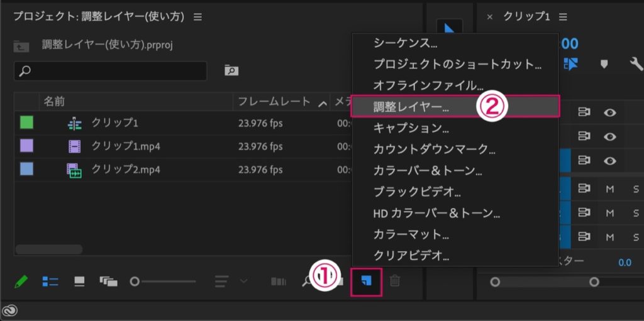Open timeline wrench display settings
This screenshot has width=644, height=321.
coord(636,64)
